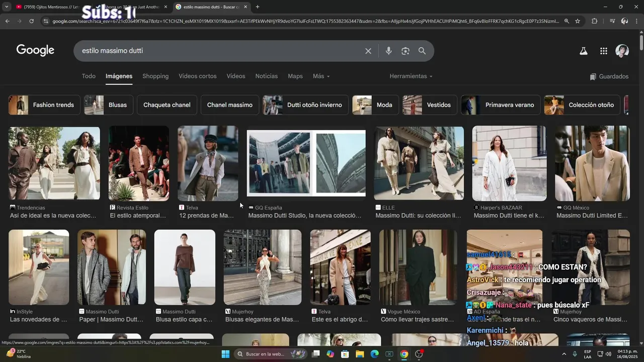Filter by Chaqueta chanel chip

[x=167, y=105]
